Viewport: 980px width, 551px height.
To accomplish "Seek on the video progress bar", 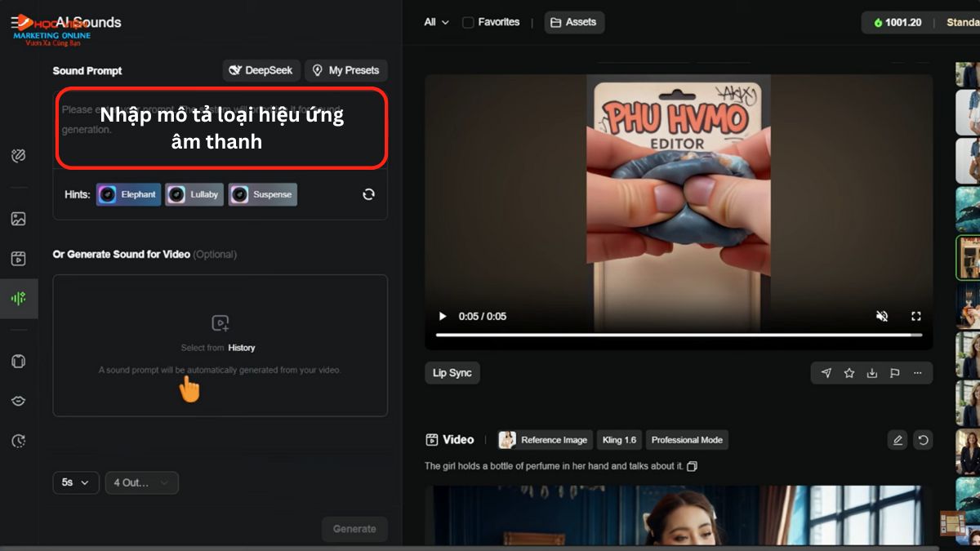I will click(679, 335).
